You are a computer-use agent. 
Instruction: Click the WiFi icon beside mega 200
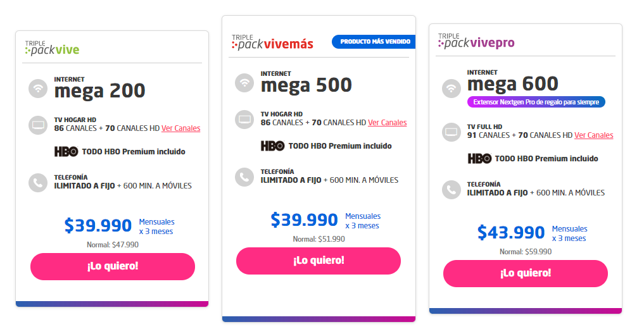coord(38,88)
